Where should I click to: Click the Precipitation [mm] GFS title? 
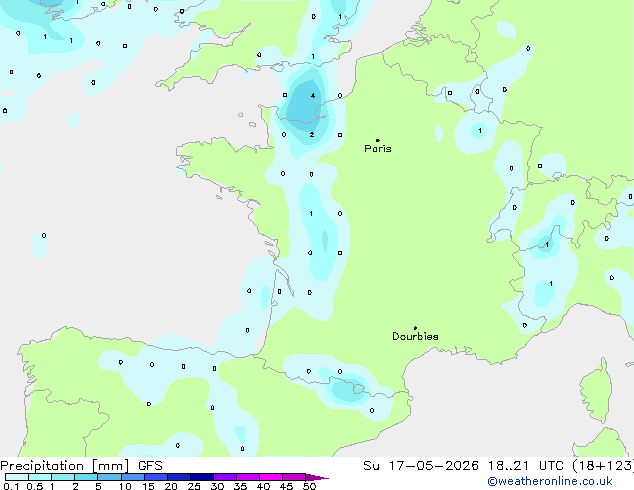pos(81,466)
